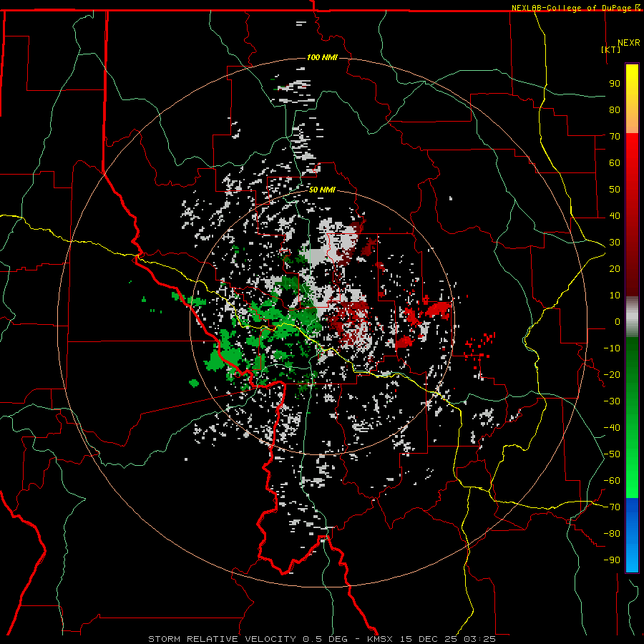This screenshot has height=644, width=644.
Task: Click the -10 value on the velocity scale
Action: pyautogui.click(x=612, y=348)
